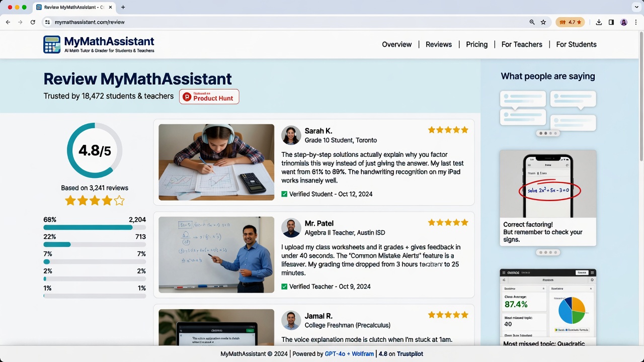Image resolution: width=644 pixels, height=362 pixels.
Task: Click Jamal R.'s avatar
Action: (x=291, y=320)
